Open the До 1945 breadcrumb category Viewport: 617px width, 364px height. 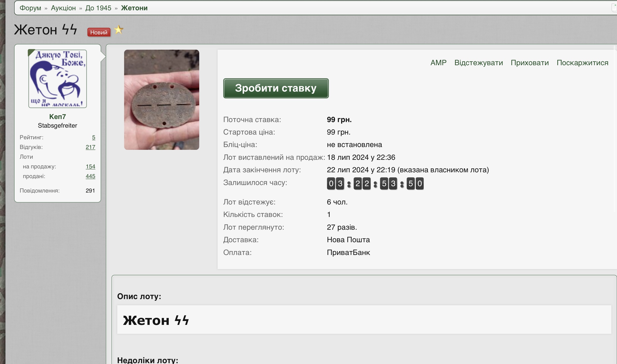point(98,8)
